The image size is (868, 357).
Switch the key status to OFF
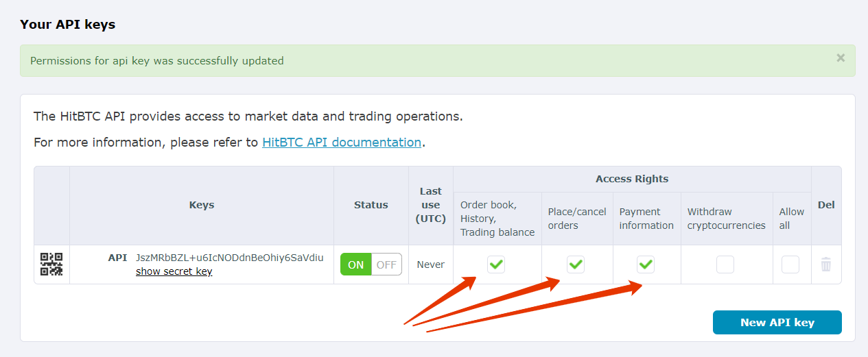coord(386,264)
